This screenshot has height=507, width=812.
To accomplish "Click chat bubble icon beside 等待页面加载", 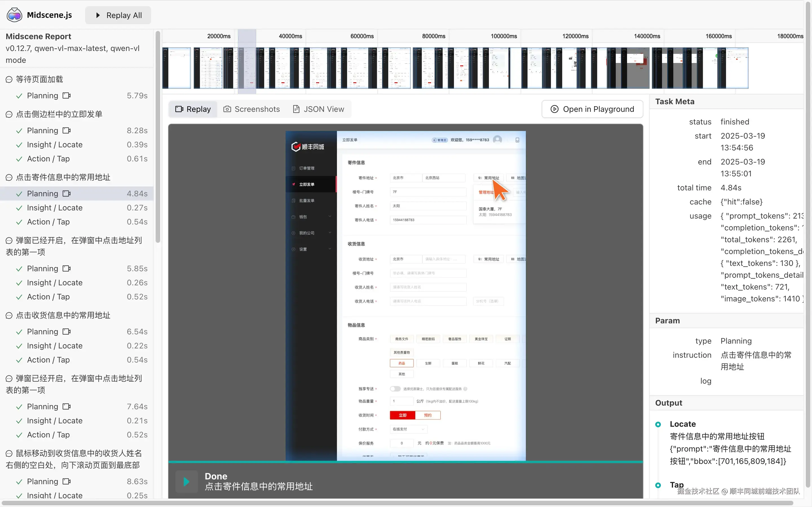I will [x=9, y=79].
